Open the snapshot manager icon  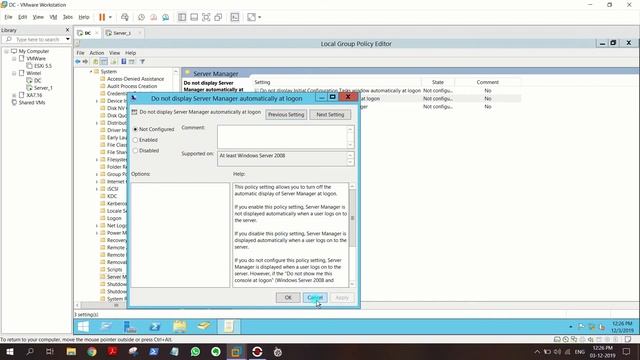pyautogui.click(x=166, y=17)
